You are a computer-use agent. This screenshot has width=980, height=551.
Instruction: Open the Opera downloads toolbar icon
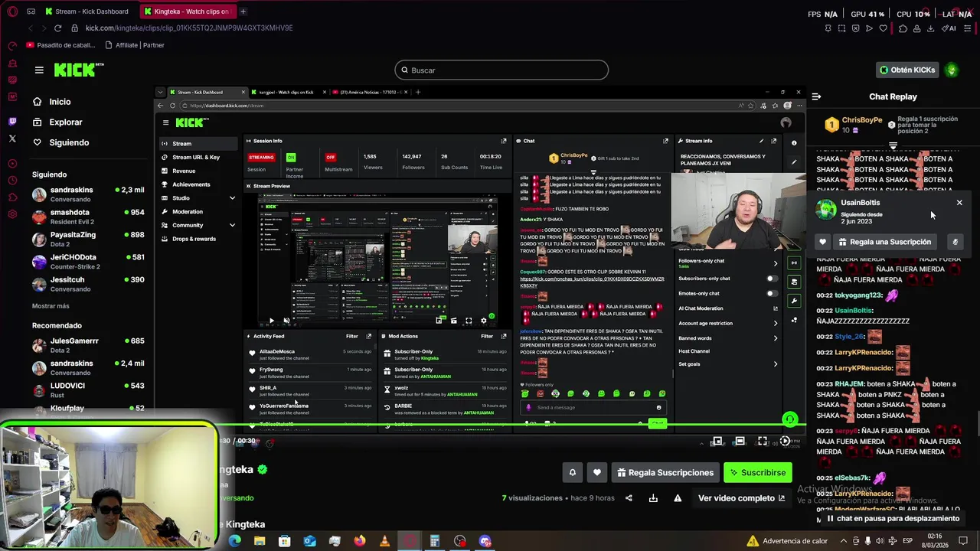click(x=930, y=28)
